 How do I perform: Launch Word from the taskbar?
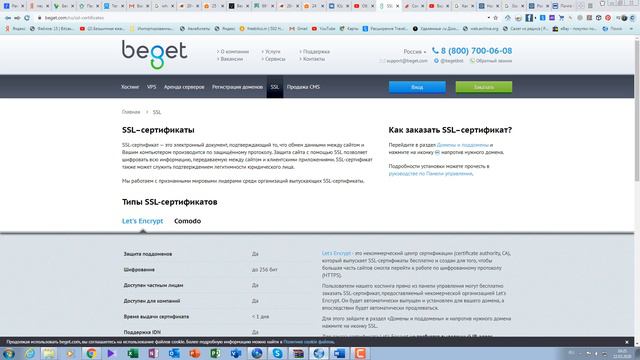pyautogui.click(x=339, y=353)
